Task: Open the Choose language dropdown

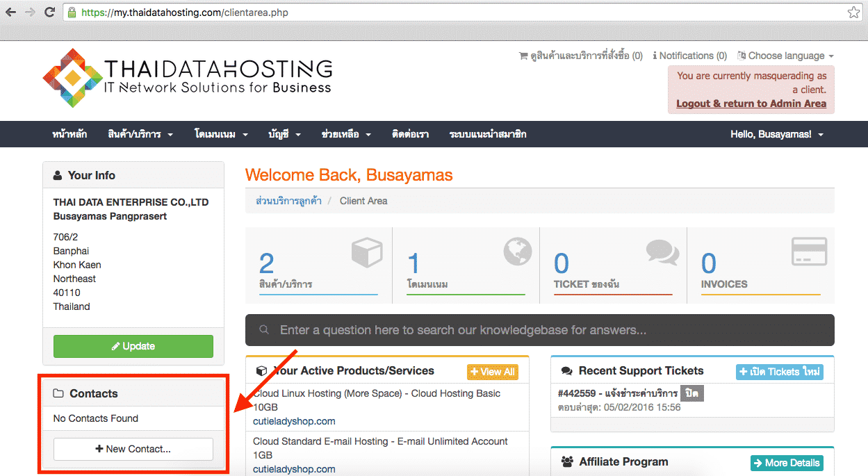Action: click(785, 56)
